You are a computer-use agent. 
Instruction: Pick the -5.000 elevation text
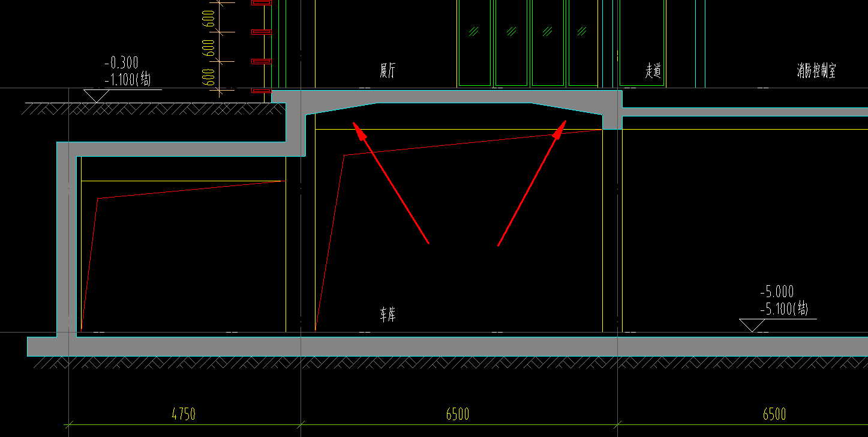point(777,292)
